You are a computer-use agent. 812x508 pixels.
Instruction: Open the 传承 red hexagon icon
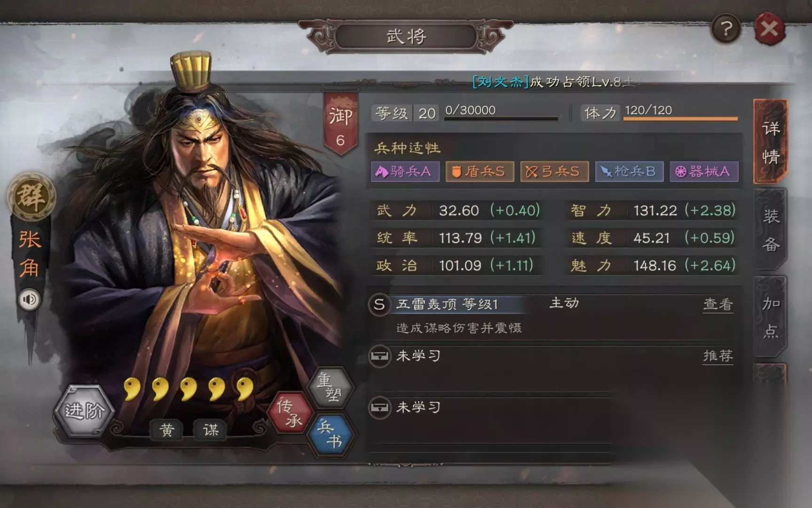(289, 413)
